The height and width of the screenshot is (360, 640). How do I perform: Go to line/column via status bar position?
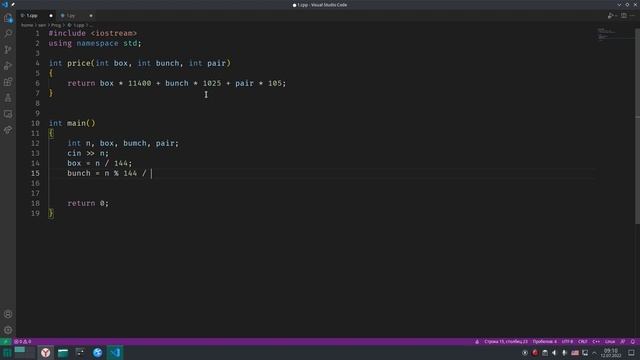click(x=506, y=342)
